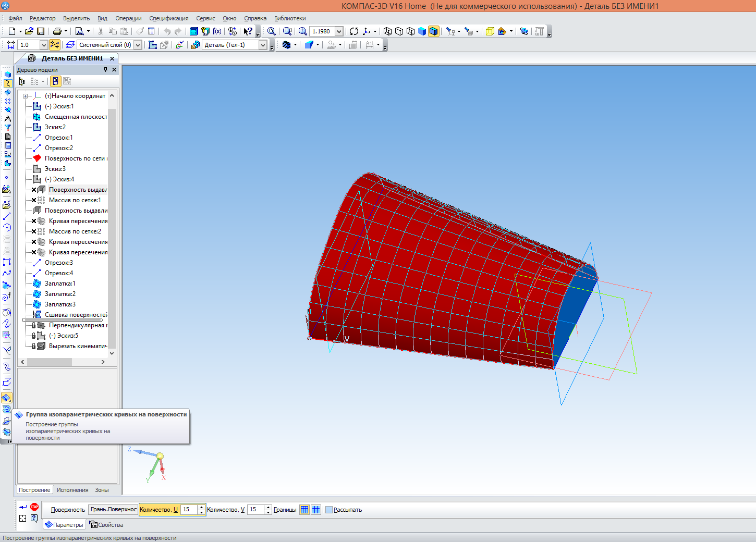
Task: Expand the Начало координат tree node
Action: coord(25,96)
